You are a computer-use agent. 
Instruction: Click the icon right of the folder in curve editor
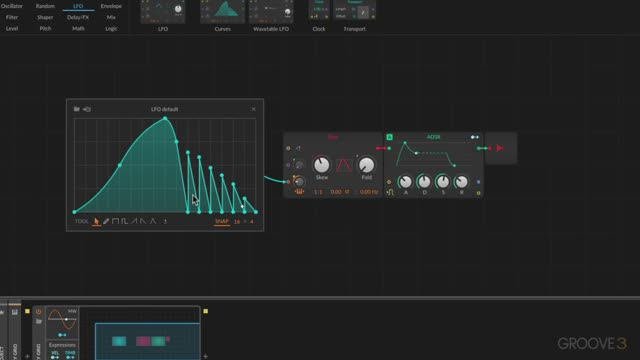coord(87,109)
